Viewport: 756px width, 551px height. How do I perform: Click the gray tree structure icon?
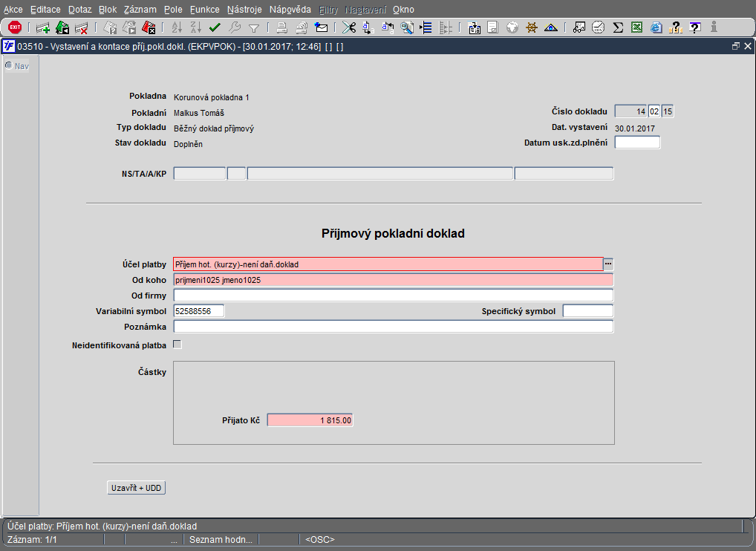[x=445, y=28]
